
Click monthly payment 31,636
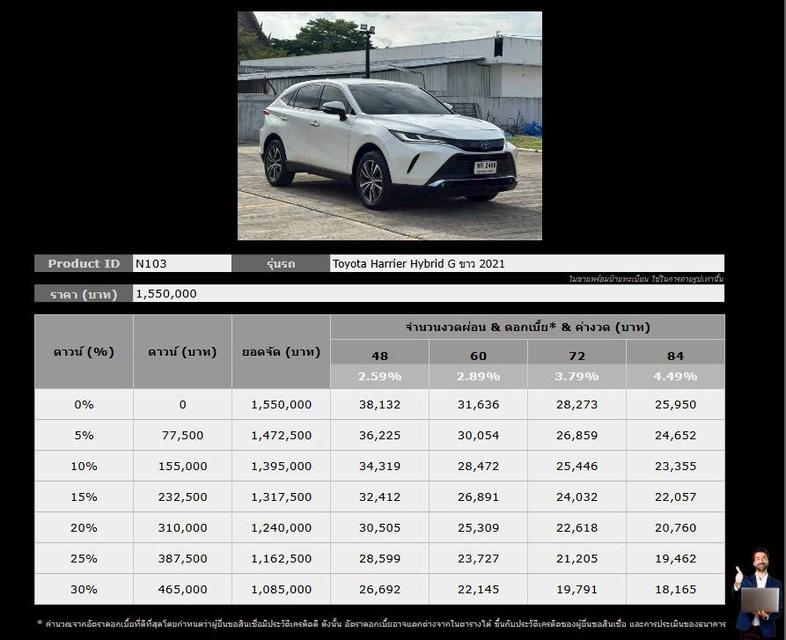[478, 404]
